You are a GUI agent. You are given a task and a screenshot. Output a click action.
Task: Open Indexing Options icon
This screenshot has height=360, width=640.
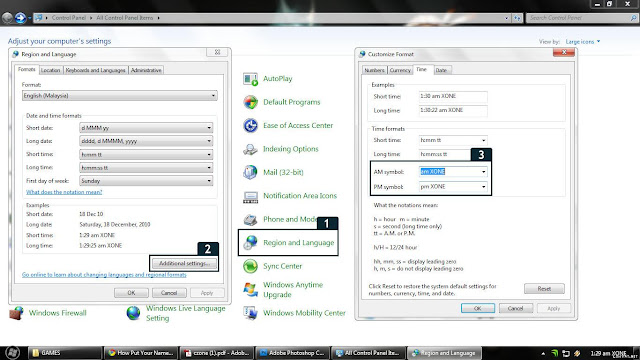[x=250, y=149]
